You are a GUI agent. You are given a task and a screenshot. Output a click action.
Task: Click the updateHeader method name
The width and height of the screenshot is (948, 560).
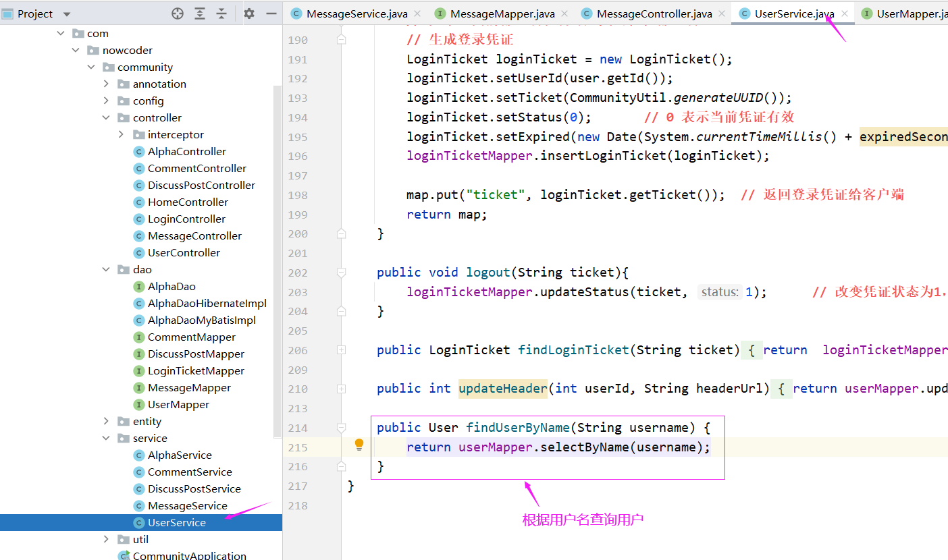[x=503, y=389]
